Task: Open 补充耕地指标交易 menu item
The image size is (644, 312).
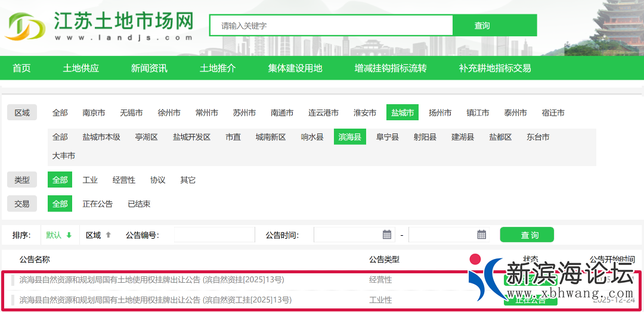Action: pyautogui.click(x=495, y=68)
